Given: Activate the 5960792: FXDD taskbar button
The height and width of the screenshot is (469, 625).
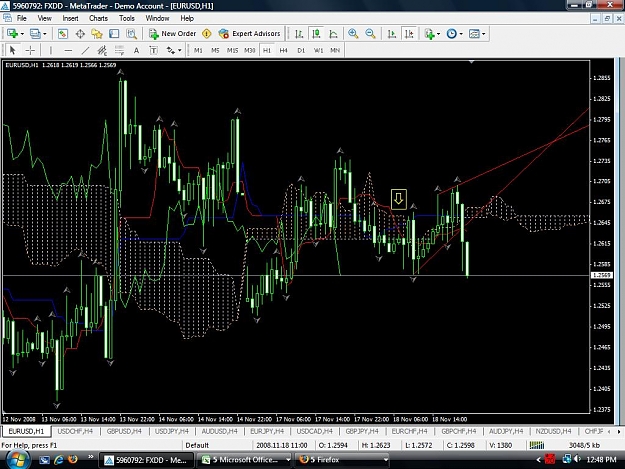Looking at the screenshot, I should (x=146, y=460).
